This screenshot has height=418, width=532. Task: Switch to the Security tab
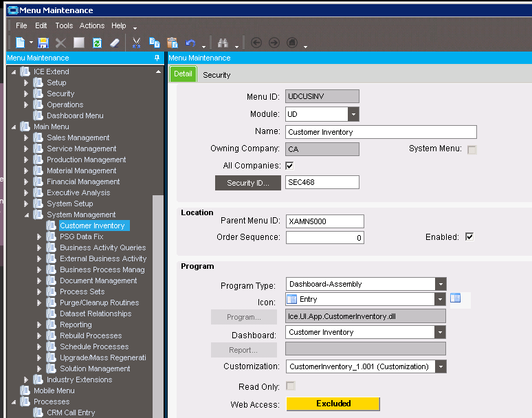coord(217,75)
